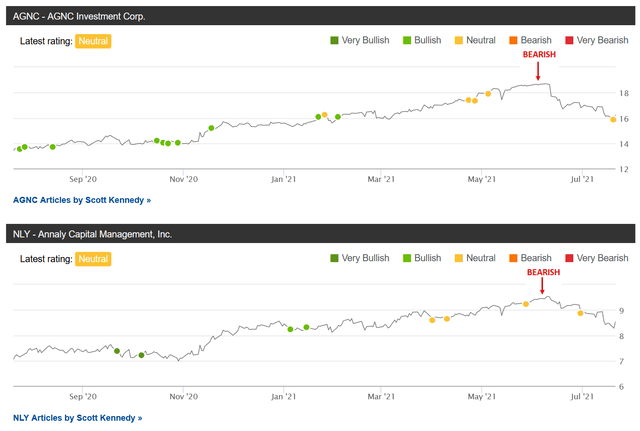The width and height of the screenshot is (640, 431).
Task: Toggle Bearish legend entry in AGNC chart
Action: tap(531, 40)
